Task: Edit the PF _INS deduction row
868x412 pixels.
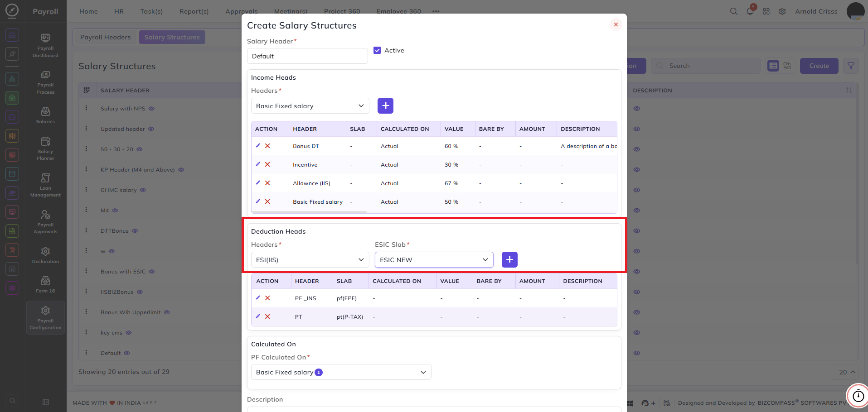Action: (258, 298)
